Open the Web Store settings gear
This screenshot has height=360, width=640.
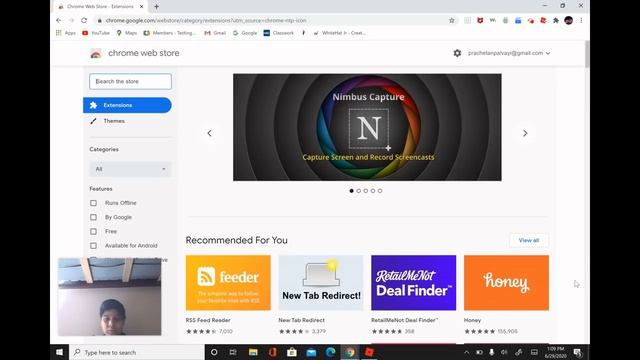click(457, 53)
